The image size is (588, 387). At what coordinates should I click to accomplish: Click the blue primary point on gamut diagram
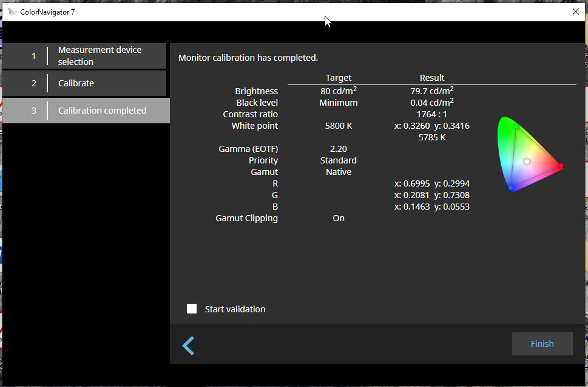click(511, 188)
